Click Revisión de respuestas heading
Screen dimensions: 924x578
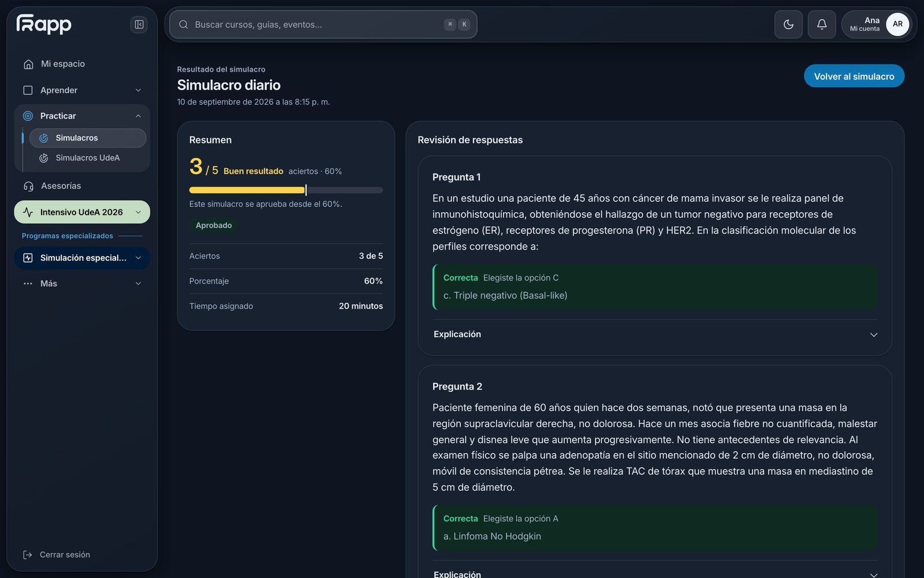(470, 140)
